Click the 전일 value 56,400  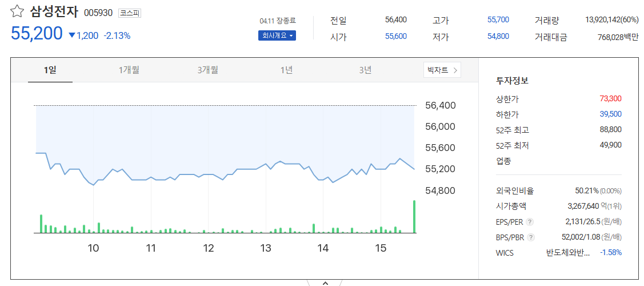tap(396, 19)
